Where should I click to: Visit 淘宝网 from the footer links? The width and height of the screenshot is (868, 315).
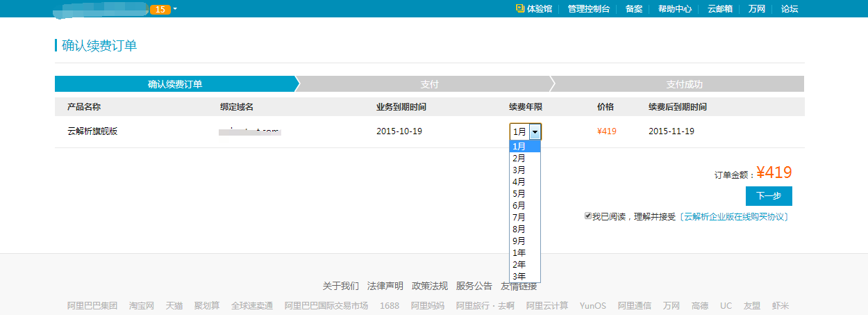tap(142, 306)
